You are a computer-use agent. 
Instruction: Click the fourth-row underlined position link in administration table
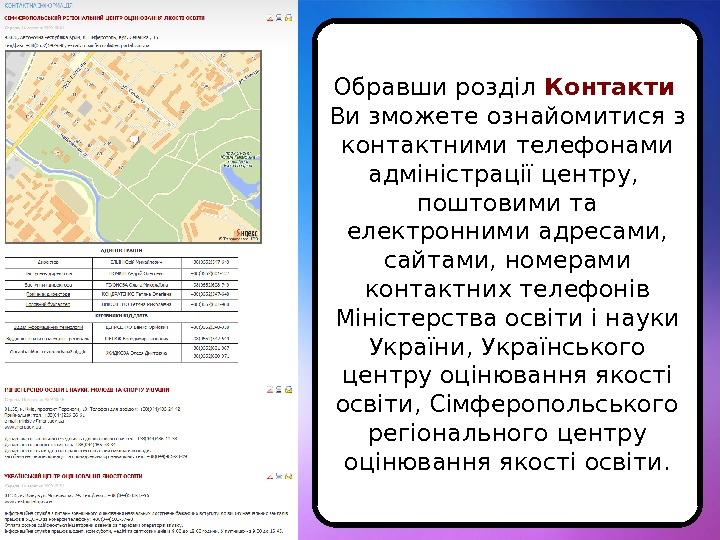pyautogui.click(x=48, y=294)
